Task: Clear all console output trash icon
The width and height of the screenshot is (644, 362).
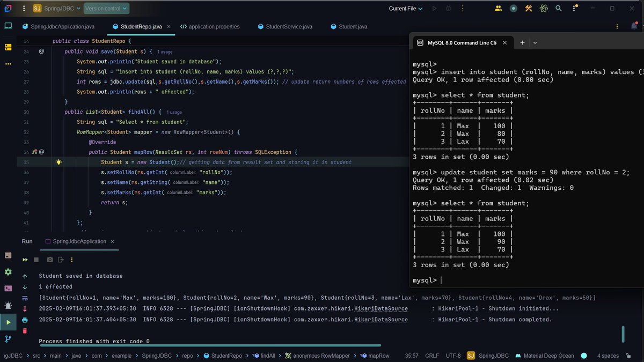Action: pos(25,331)
